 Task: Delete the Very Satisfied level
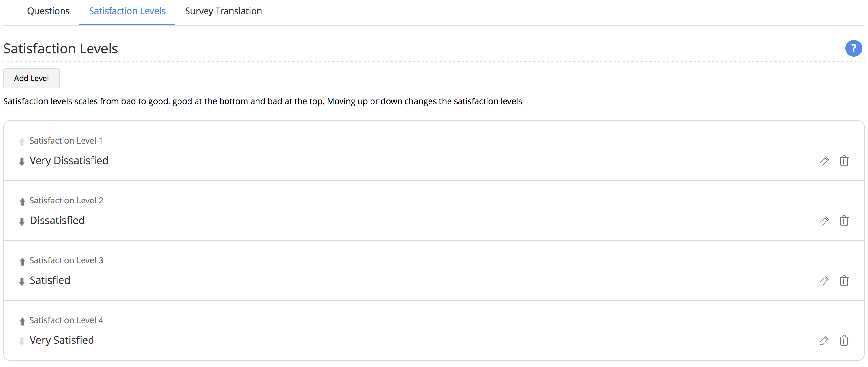(844, 341)
